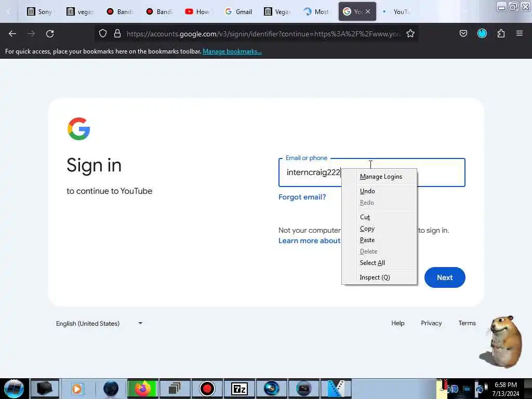The width and height of the screenshot is (532, 399).
Task: Switch to the second Bandi tab
Action: (159, 12)
